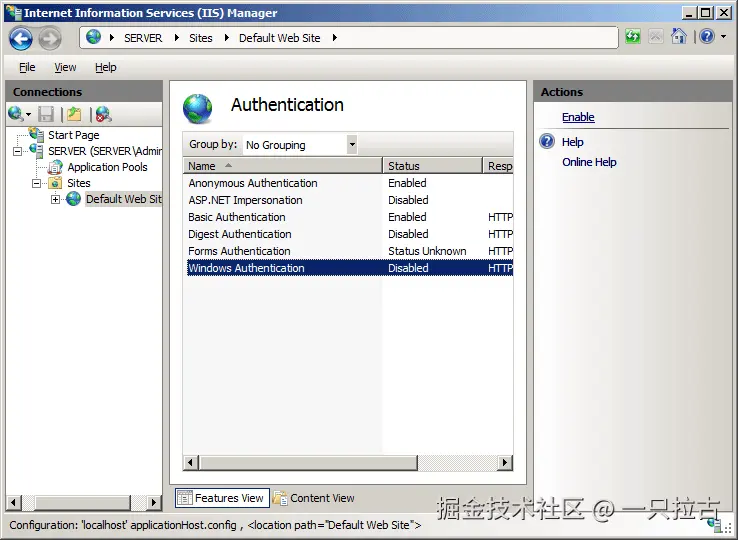Image resolution: width=738 pixels, height=540 pixels.
Task: Click the globe icon in address bar
Action: [94, 37]
